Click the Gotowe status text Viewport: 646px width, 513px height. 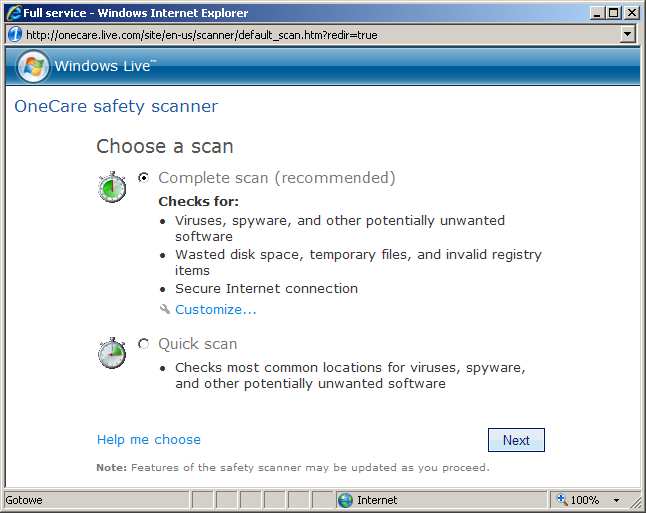tap(24, 500)
